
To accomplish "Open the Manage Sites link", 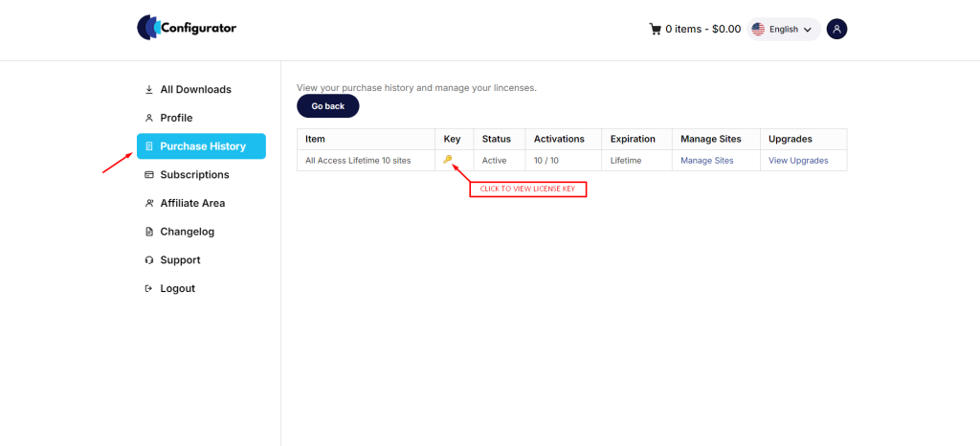I will pyautogui.click(x=707, y=161).
